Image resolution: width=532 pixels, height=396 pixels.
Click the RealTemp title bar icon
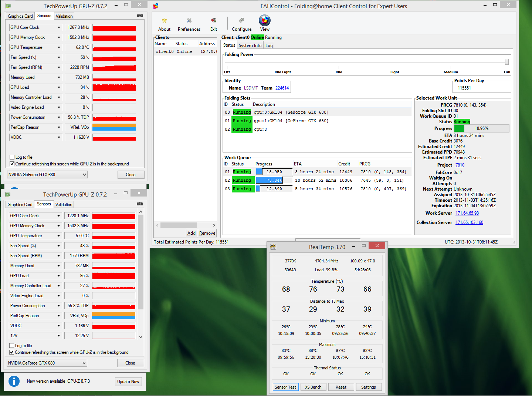pos(273,247)
